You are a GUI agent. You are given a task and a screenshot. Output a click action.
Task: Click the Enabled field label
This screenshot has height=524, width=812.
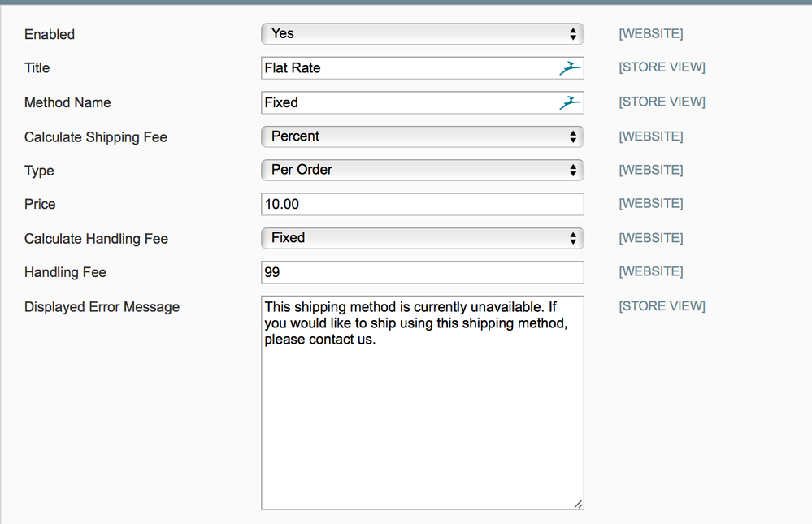pyautogui.click(x=50, y=35)
